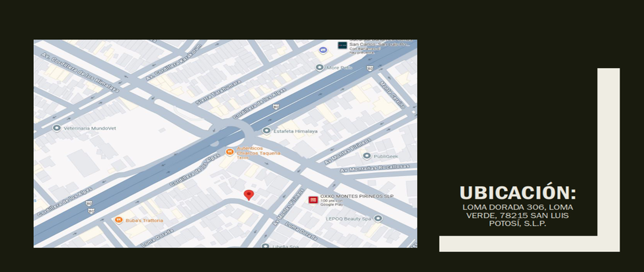Select the OXXO MONTES PIRINEOS SLP label
644x272 pixels.
(x=356, y=196)
